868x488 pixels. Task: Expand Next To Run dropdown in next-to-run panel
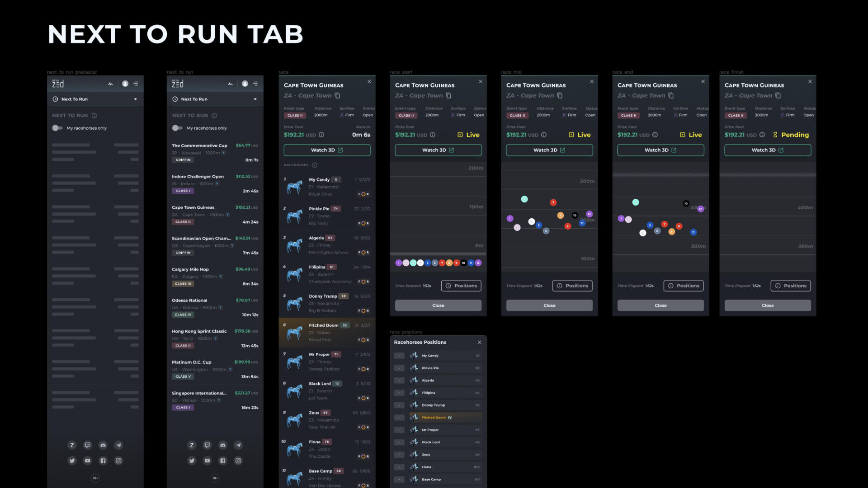[x=255, y=99]
